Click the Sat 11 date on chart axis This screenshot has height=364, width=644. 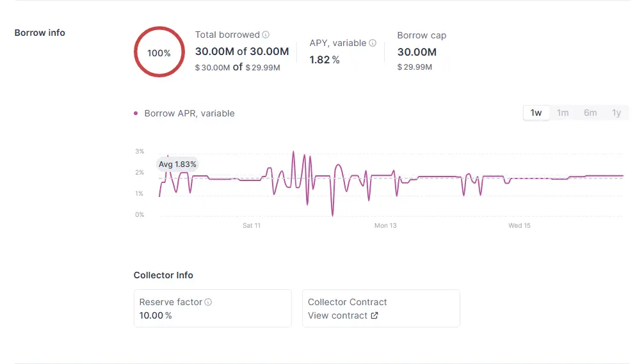pyautogui.click(x=252, y=225)
